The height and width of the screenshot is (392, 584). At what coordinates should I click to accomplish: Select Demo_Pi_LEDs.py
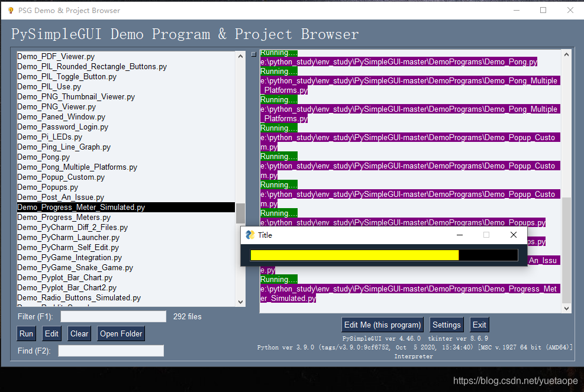point(126,137)
